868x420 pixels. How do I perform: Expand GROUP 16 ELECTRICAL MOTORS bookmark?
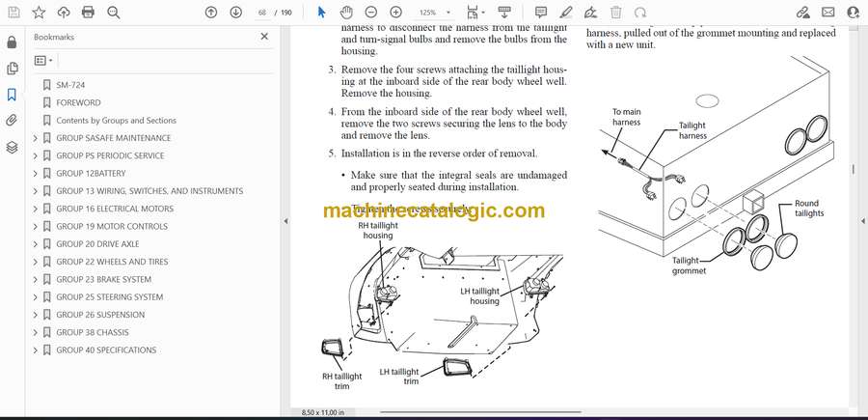pyautogui.click(x=36, y=209)
